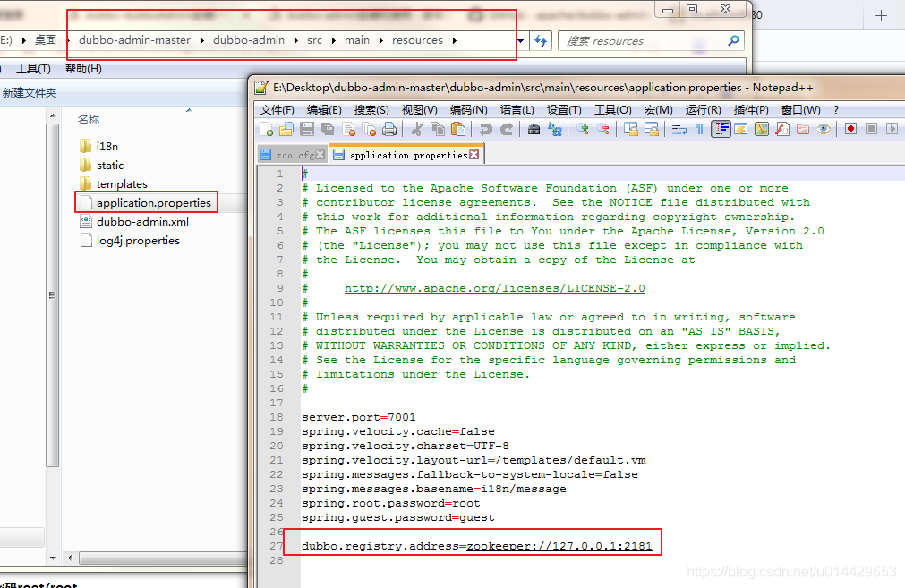Click the zookeeper://127.0.0.1:2181 address link
905x588 pixels.
tap(559, 546)
